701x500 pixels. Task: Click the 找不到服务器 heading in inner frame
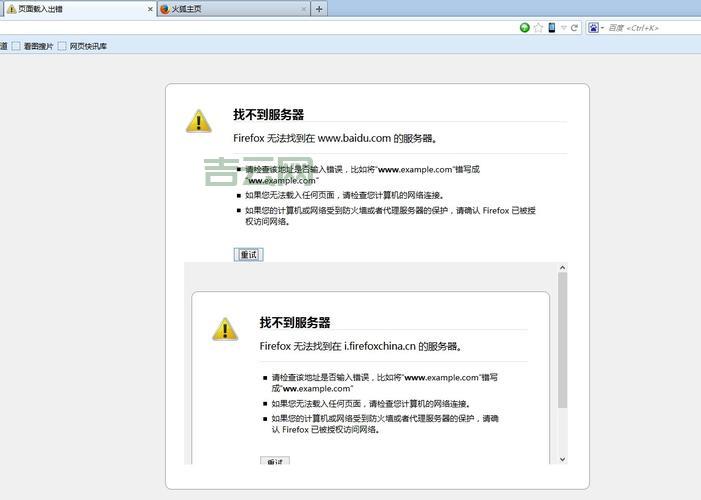295,322
